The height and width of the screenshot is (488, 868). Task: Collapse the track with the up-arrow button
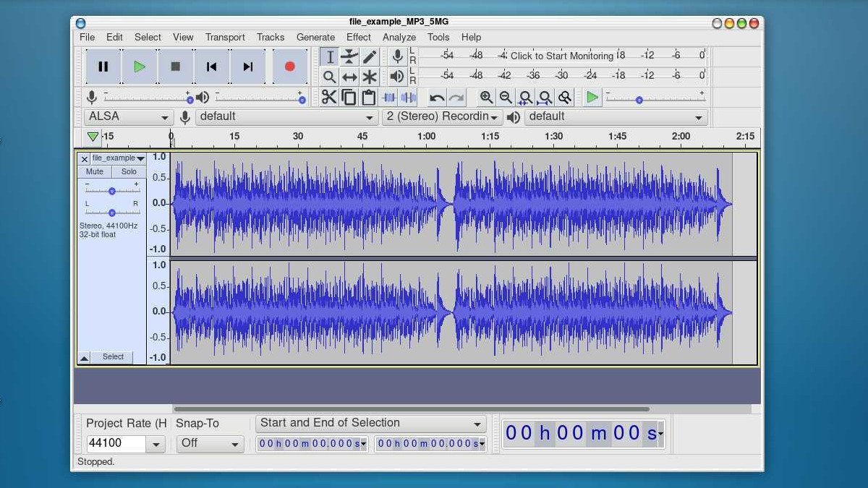[x=84, y=357]
